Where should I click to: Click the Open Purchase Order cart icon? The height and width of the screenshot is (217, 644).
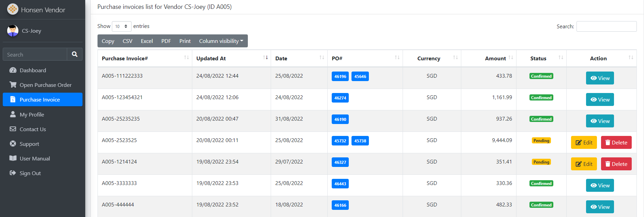click(13, 84)
